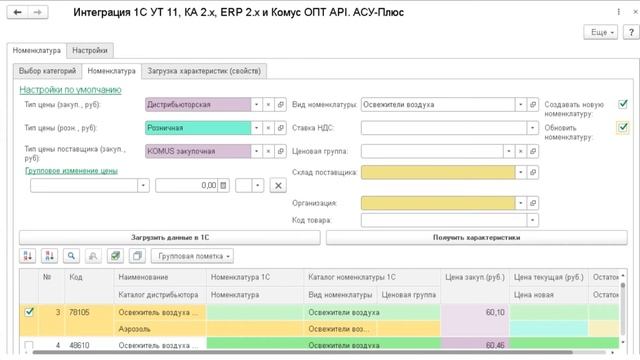Viewport: 640px width, 360px height.
Task: Expand the Дистрибьюторская price type dropdown
Action: pyautogui.click(x=256, y=105)
